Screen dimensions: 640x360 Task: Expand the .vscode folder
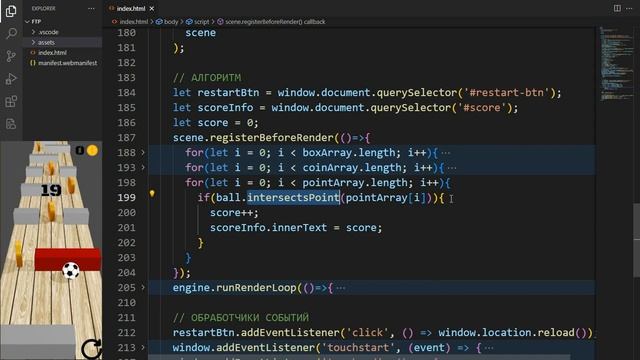tap(33, 32)
